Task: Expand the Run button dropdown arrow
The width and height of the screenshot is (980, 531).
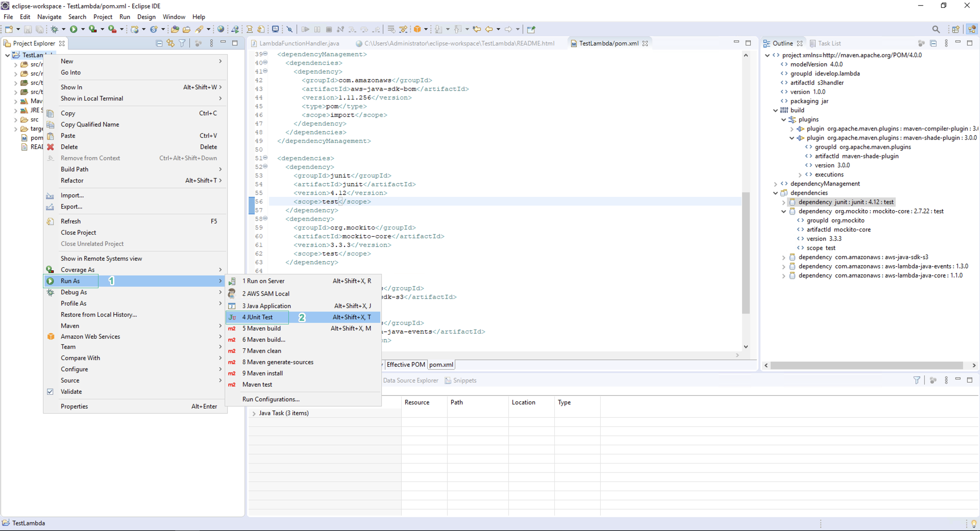Action: 83,30
